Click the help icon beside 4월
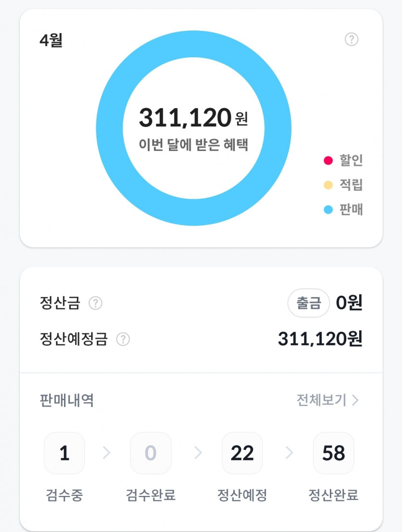Image resolution: width=402 pixels, height=532 pixels. pos(351,39)
